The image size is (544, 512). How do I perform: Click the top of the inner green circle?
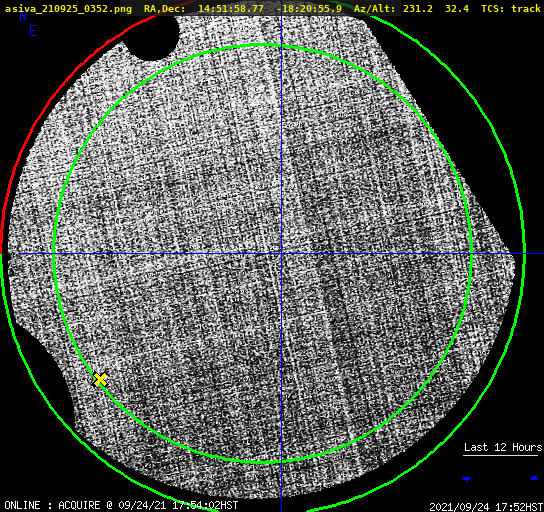pyautogui.click(x=263, y=45)
